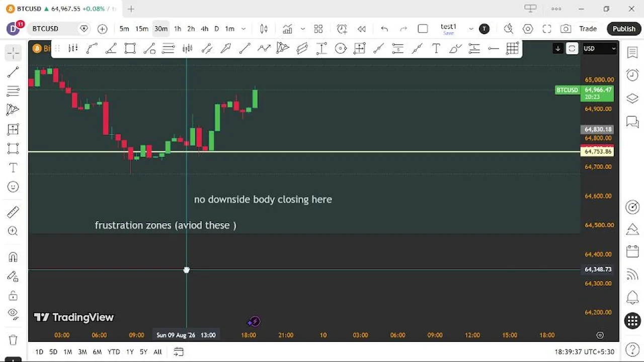Click the Publish button

(624, 29)
